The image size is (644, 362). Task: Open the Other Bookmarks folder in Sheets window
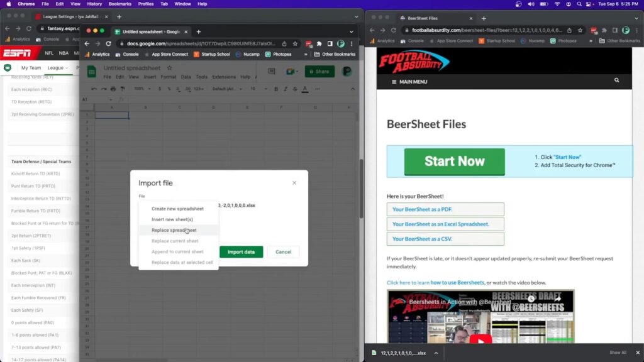(x=335, y=54)
